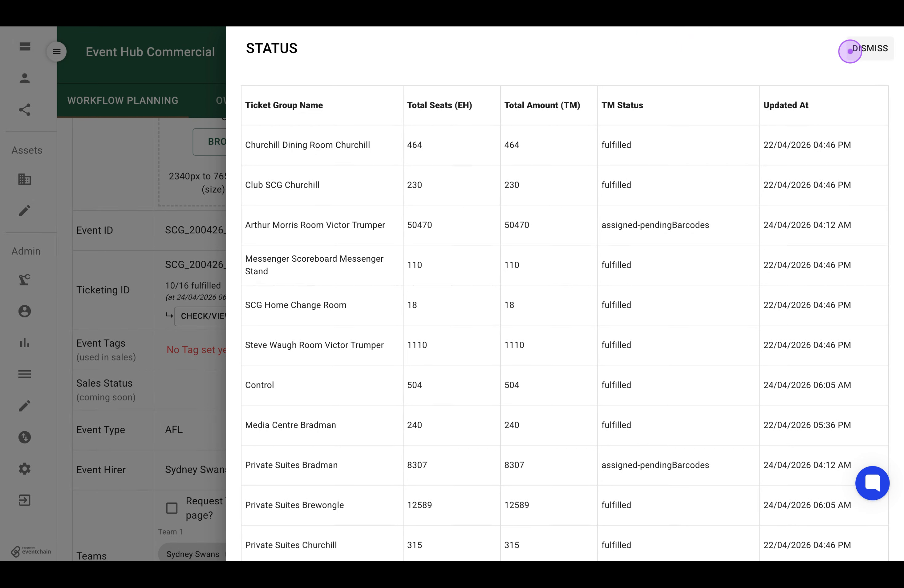The width and height of the screenshot is (904, 588).
Task: Select 'Messenger Scoreboard Messenger Stand' cell
Action: [322, 265]
